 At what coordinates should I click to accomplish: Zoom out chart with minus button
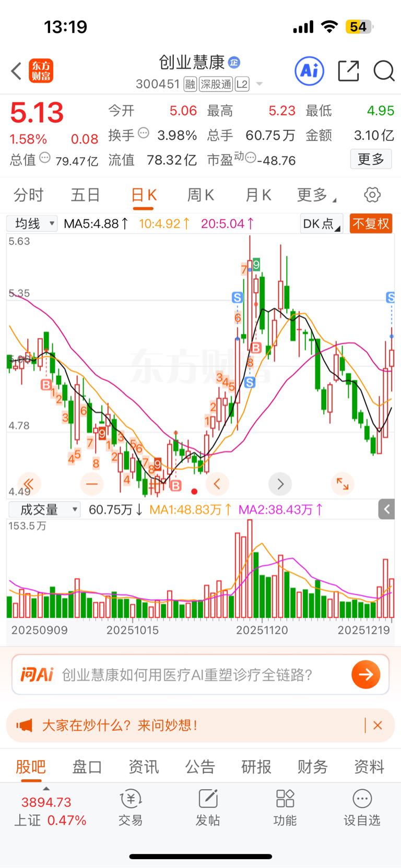[92, 484]
